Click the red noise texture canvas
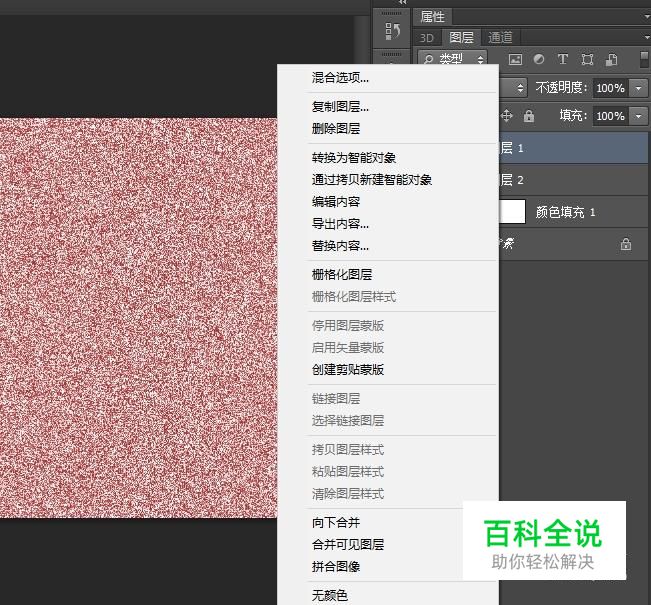 (x=138, y=318)
